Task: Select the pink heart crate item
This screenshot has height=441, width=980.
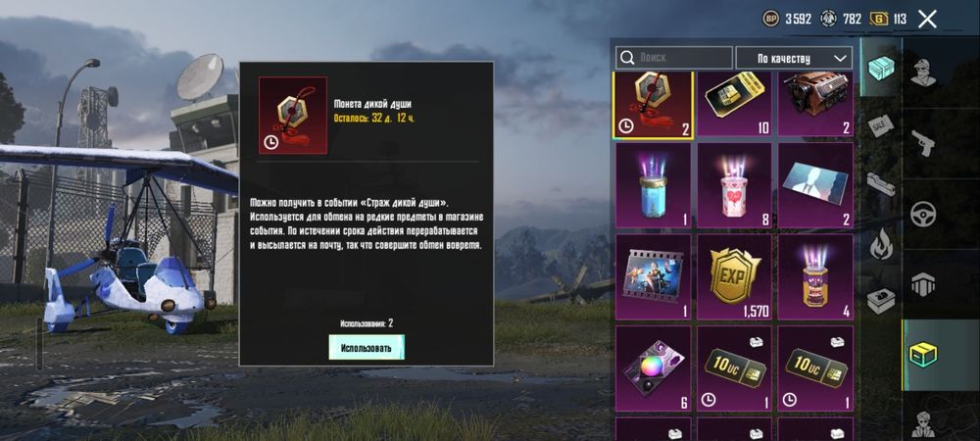Action: pyautogui.click(x=734, y=185)
